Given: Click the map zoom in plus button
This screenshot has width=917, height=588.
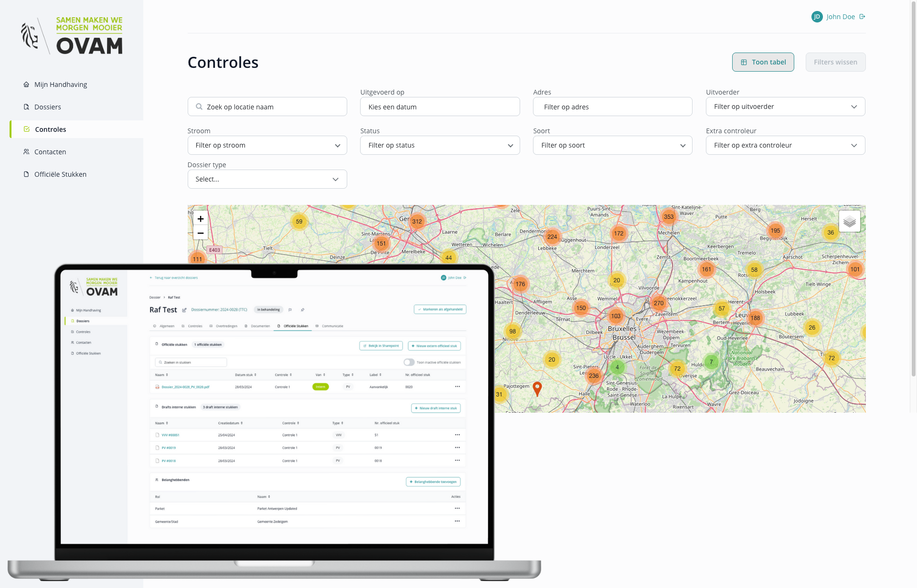Looking at the screenshot, I should pos(201,219).
